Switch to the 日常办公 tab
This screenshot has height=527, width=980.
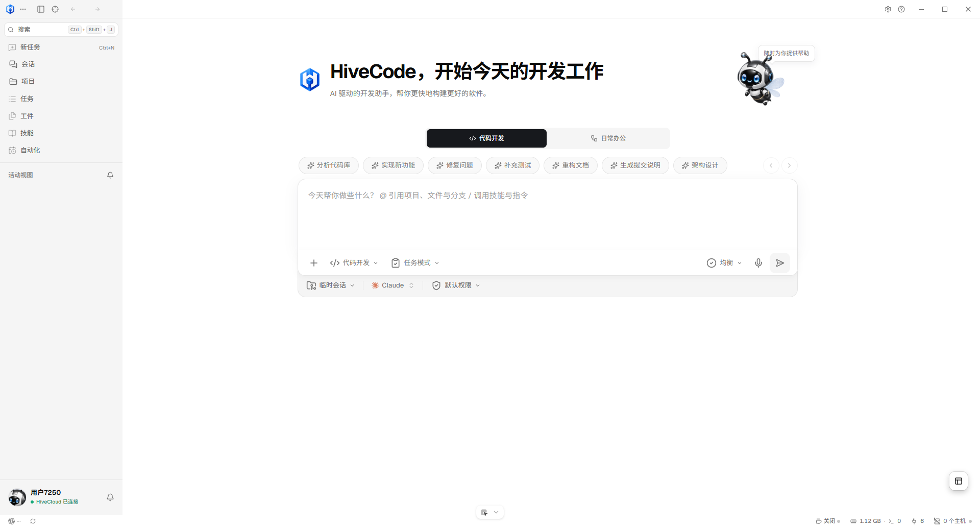pyautogui.click(x=608, y=138)
